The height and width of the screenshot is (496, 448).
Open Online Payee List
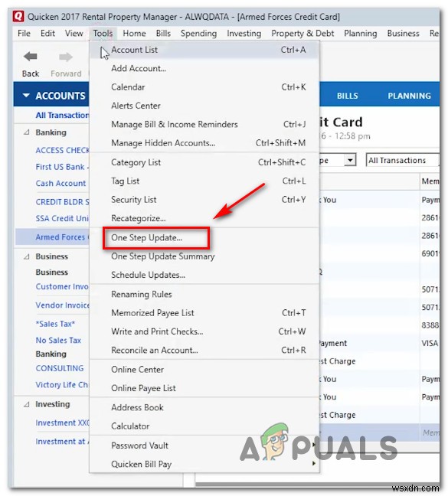[x=204, y=388]
